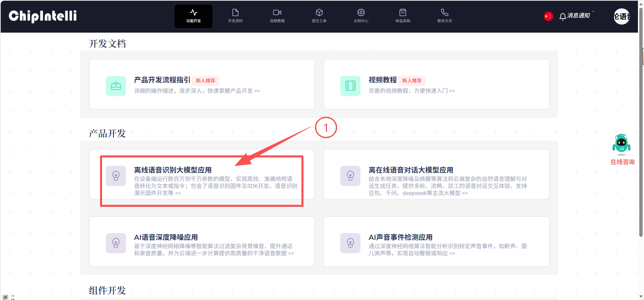Click description starting 基于深度神经网络降噪

[214, 250]
